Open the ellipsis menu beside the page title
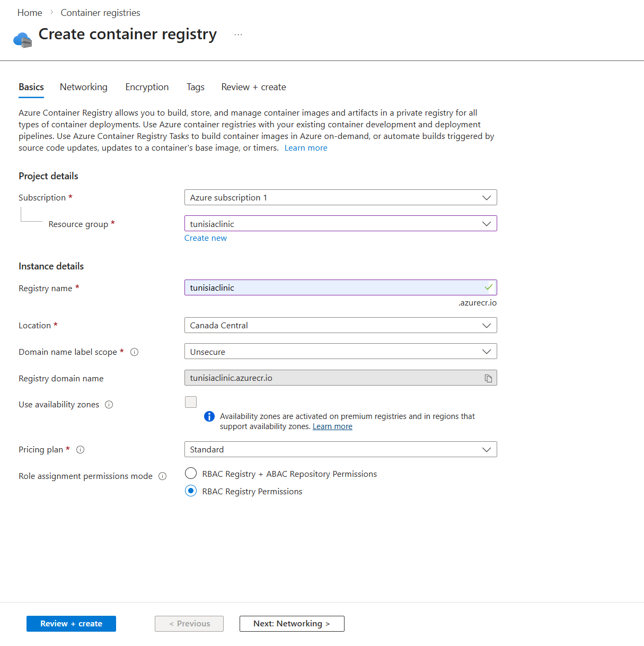This screenshot has height=646, width=644. 238,34
